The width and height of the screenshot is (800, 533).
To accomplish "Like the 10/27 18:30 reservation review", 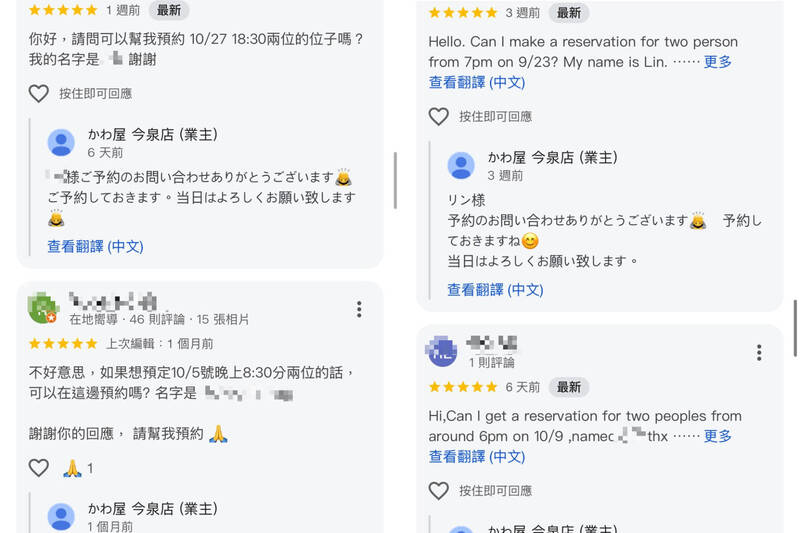I will click(x=38, y=94).
